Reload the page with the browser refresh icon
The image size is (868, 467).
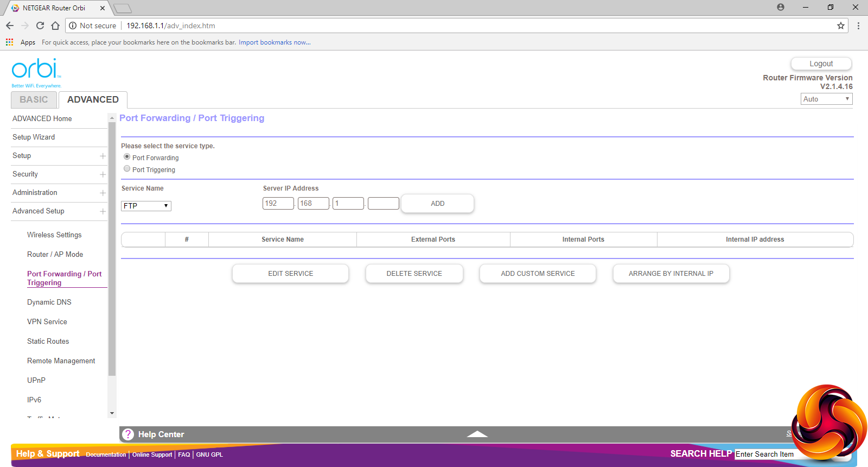(40, 26)
